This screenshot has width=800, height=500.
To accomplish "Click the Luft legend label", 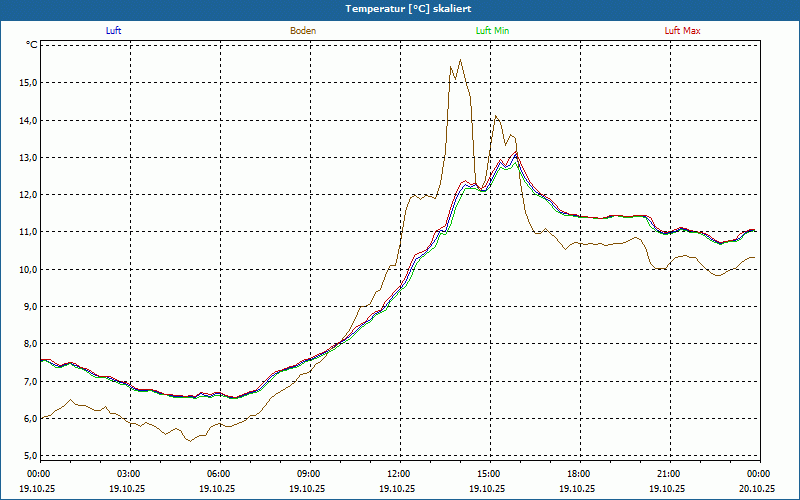I will coord(114,31).
